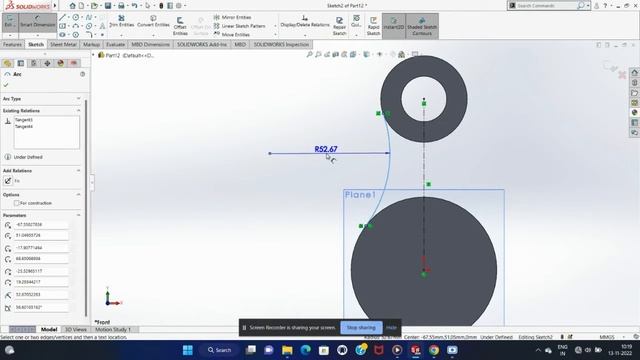640x360 pixels.
Task: Click the Rapid Sketch tool
Action: [x=373, y=26]
